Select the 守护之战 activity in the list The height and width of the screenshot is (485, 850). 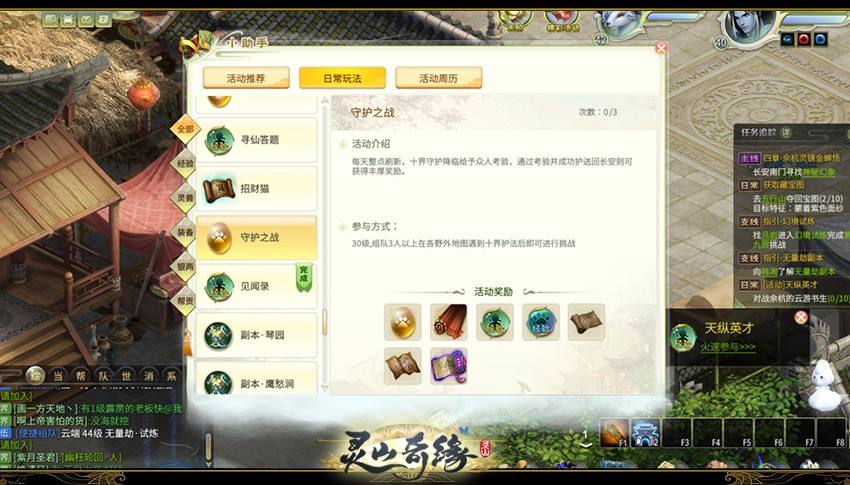[x=256, y=237]
